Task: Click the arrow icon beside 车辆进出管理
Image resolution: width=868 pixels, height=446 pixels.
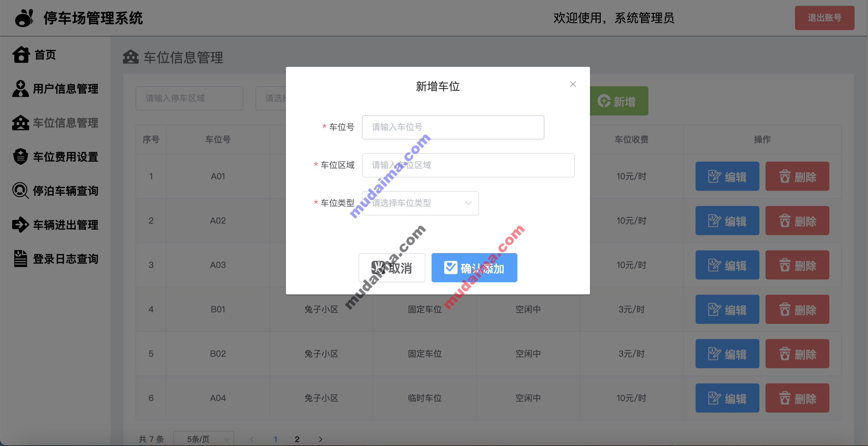Action: (21, 225)
